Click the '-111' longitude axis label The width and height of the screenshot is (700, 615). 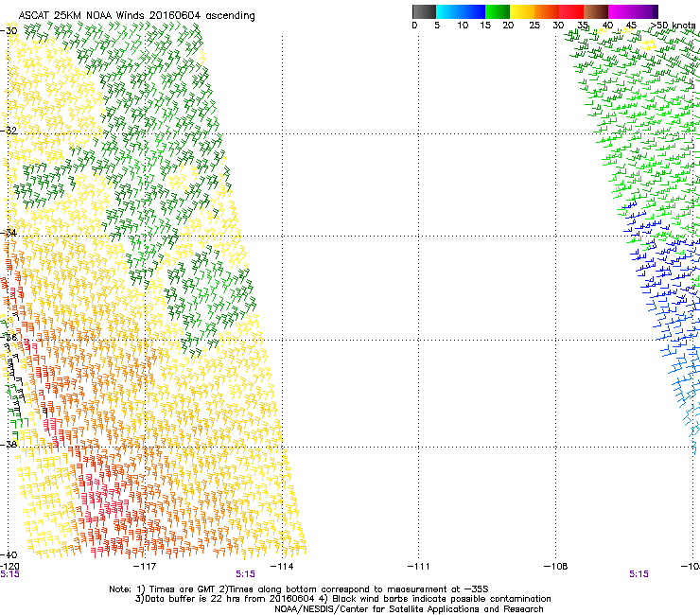pyautogui.click(x=418, y=567)
